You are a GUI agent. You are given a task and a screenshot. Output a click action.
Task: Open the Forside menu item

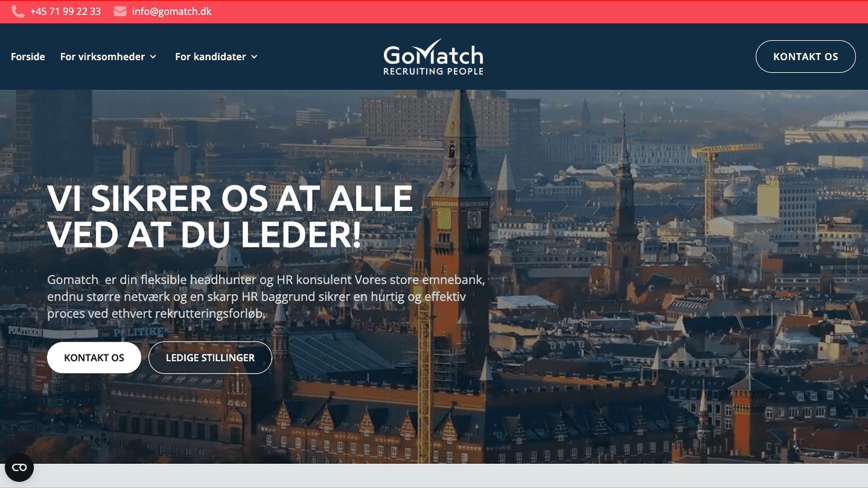pyautogui.click(x=28, y=57)
